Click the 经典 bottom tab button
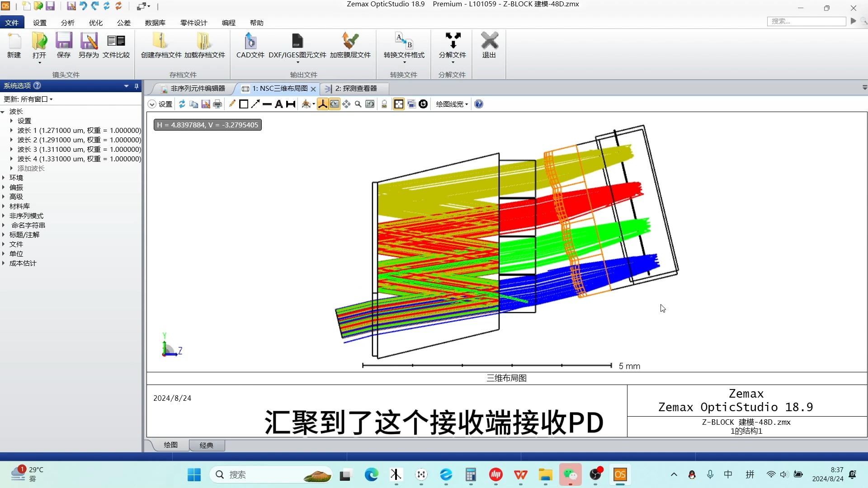 pyautogui.click(x=207, y=445)
